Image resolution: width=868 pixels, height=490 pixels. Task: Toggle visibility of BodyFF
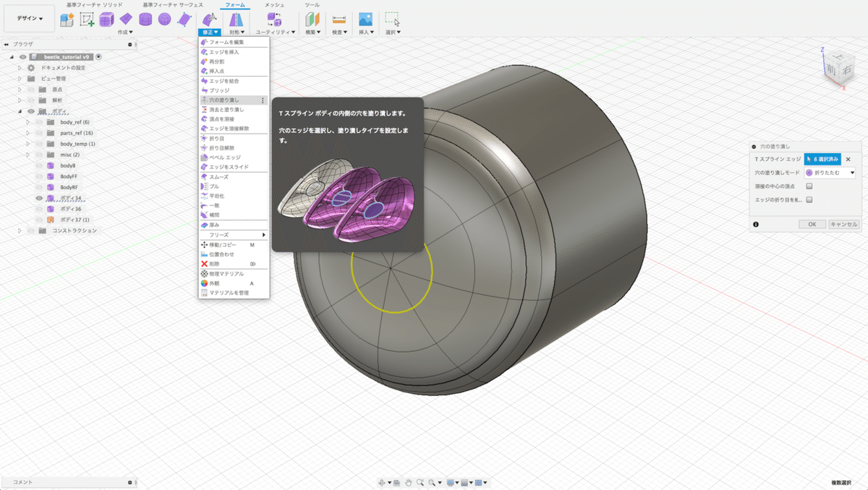[41, 176]
